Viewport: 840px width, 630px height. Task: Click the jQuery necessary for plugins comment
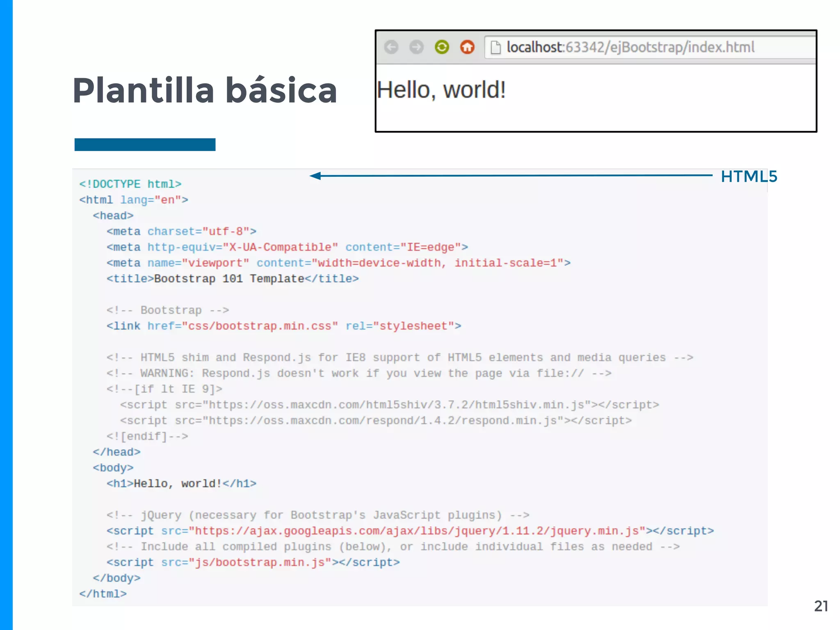click(x=318, y=515)
